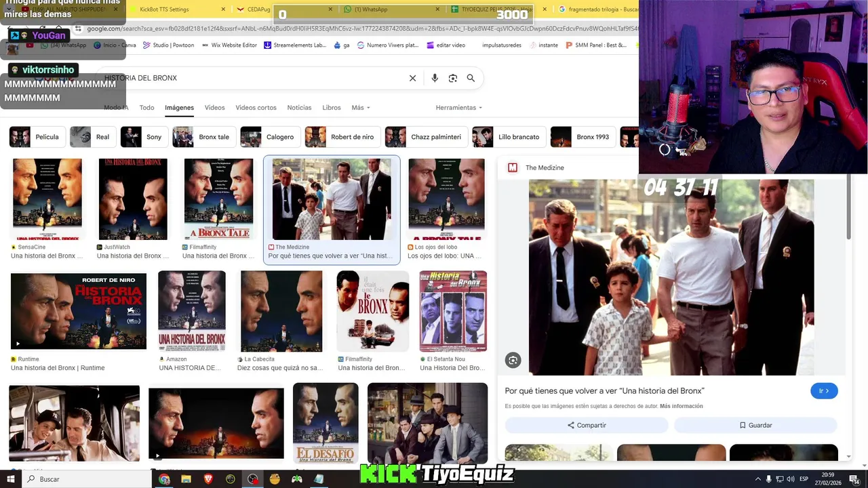The height and width of the screenshot is (488, 868).
Task: Open the Herramientas dropdown
Action: click(x=459, y=108)
